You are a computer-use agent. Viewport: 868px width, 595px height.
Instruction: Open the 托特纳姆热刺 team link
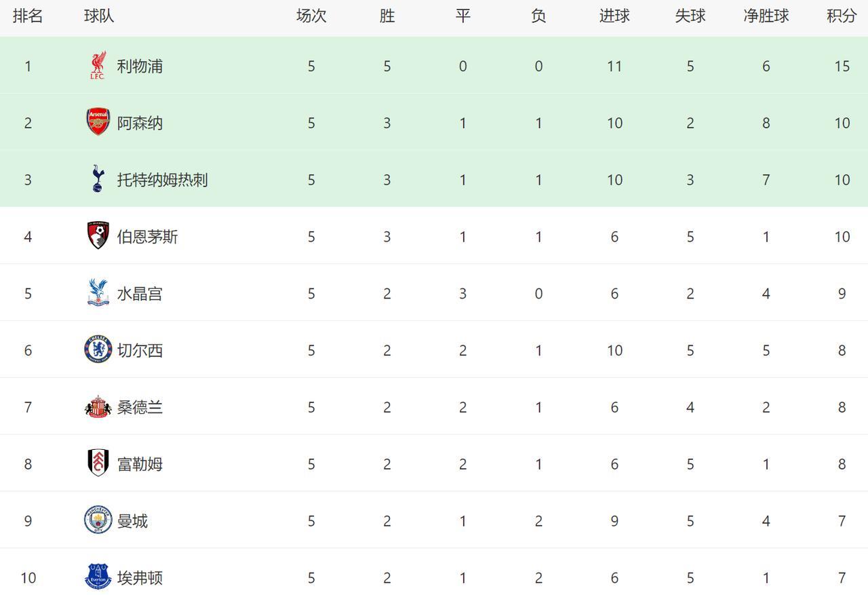[x=162, y=180]
